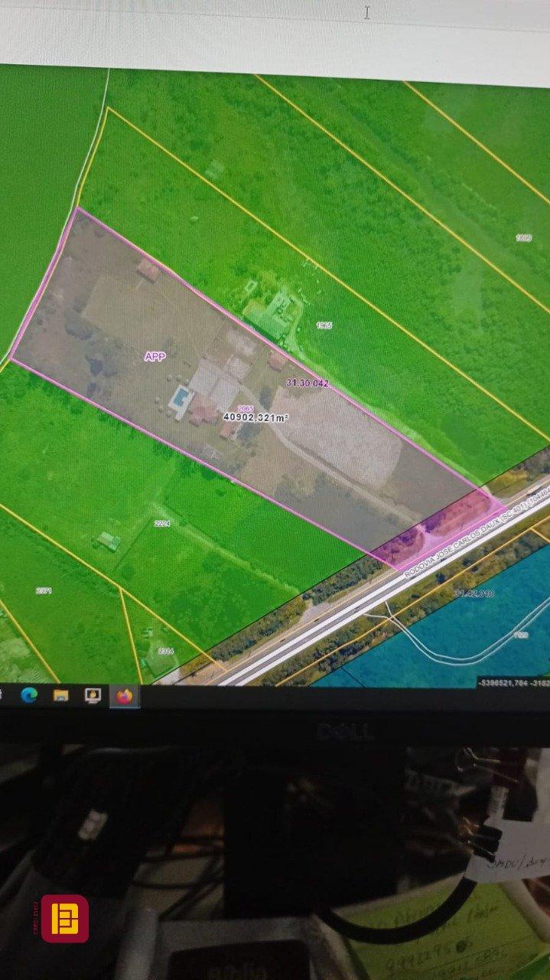Click the 31.42.310 label on the blue zone
The width and height of the screenshot is (550, 980).
click(474, 593)
